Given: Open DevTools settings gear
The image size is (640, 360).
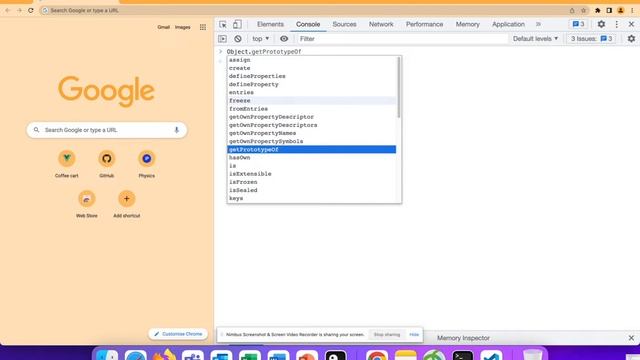Looking at the screenshot, I should pos(601,24).
